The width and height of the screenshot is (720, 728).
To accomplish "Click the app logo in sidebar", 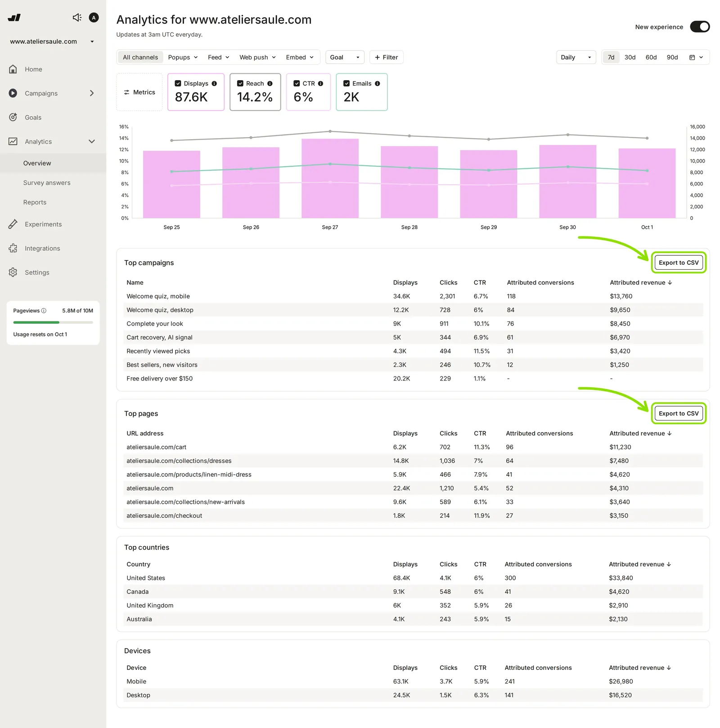I will pyautogui.click(x=14, y=18).
